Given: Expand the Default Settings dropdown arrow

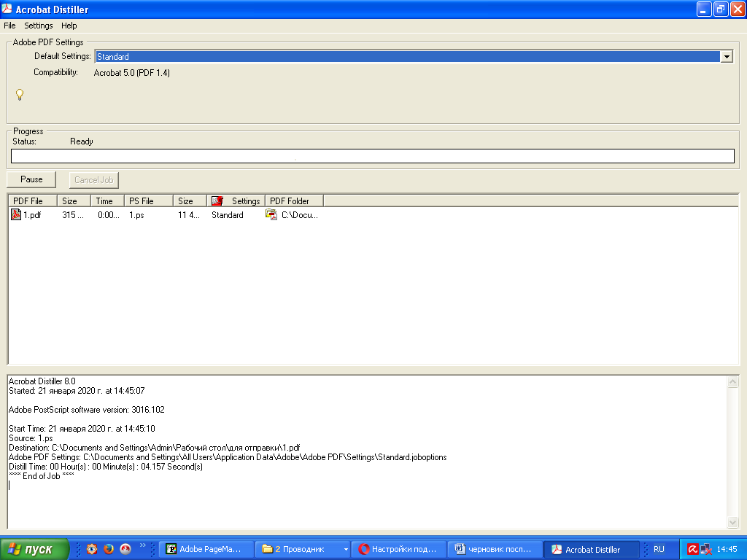Looking at the screenshot, I should 727,57.
